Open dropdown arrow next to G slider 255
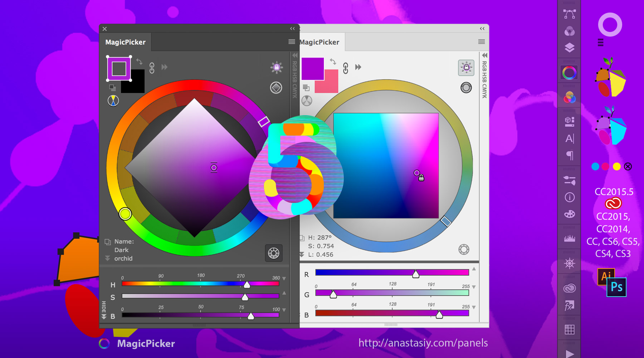Image resolution: width=644 pixels, height=358 pixels. (x=474, y=287)
